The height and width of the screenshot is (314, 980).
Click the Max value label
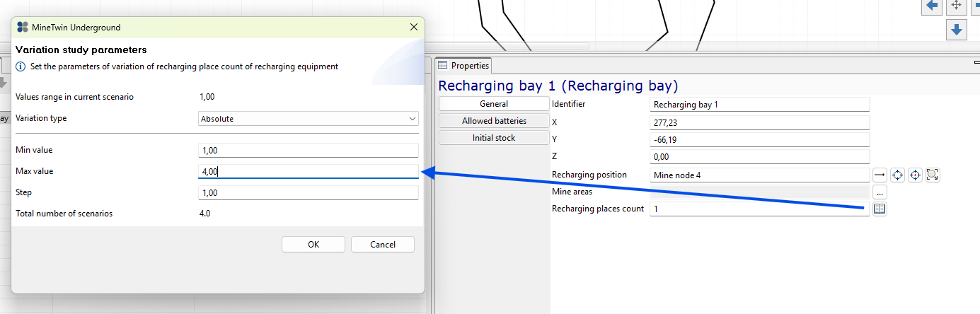[x=34, y=171]
